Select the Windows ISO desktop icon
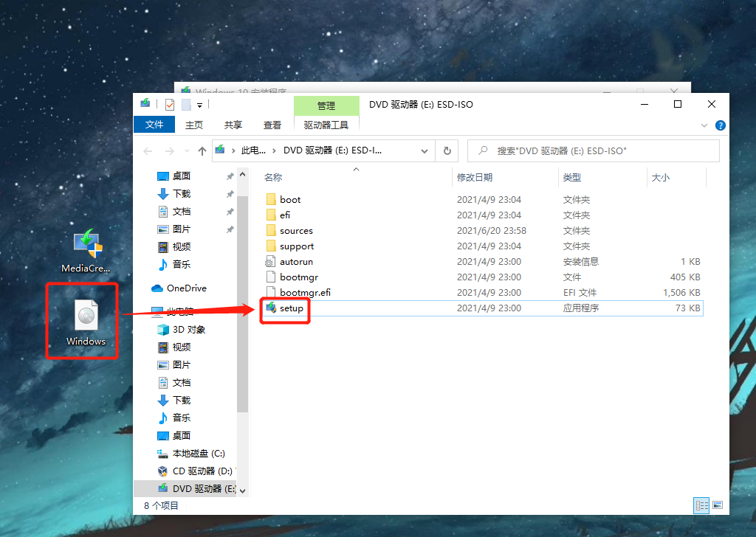Screen dimensions: 756x537 (86, 322)
